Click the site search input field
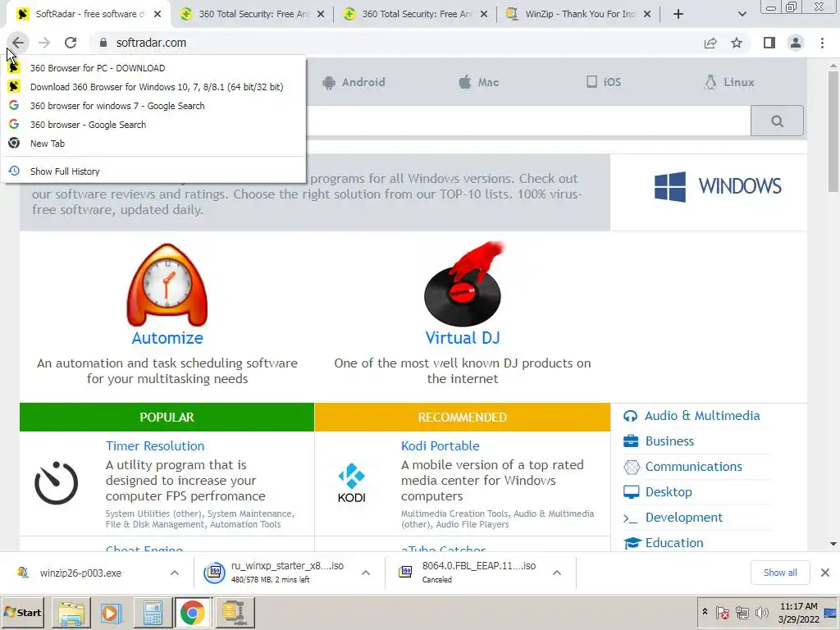This screenshot has width=840, height=630. click(527, 121)
